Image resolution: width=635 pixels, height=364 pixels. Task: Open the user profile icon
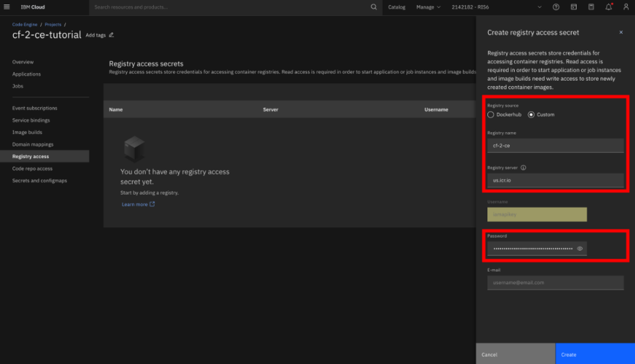626,7
